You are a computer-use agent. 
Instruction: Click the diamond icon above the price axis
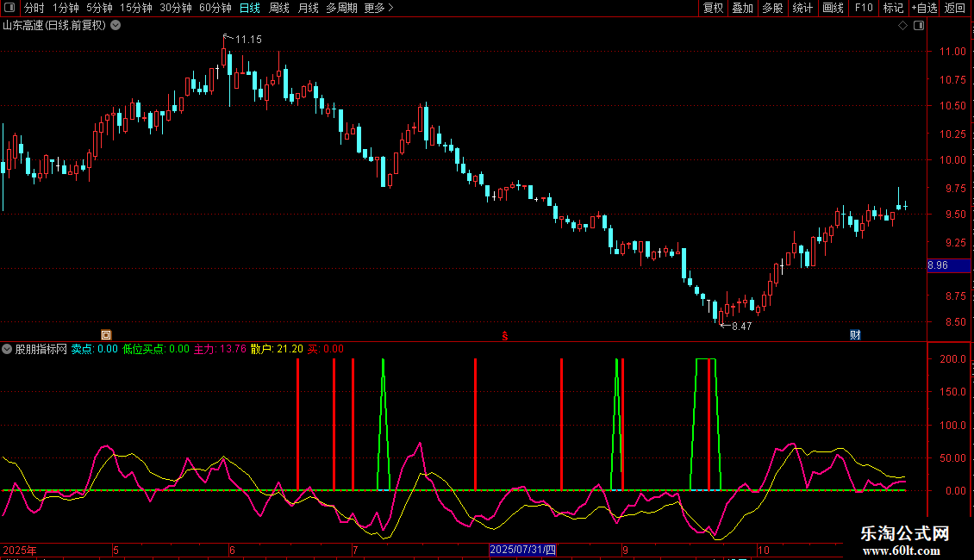tap(903, 26)
